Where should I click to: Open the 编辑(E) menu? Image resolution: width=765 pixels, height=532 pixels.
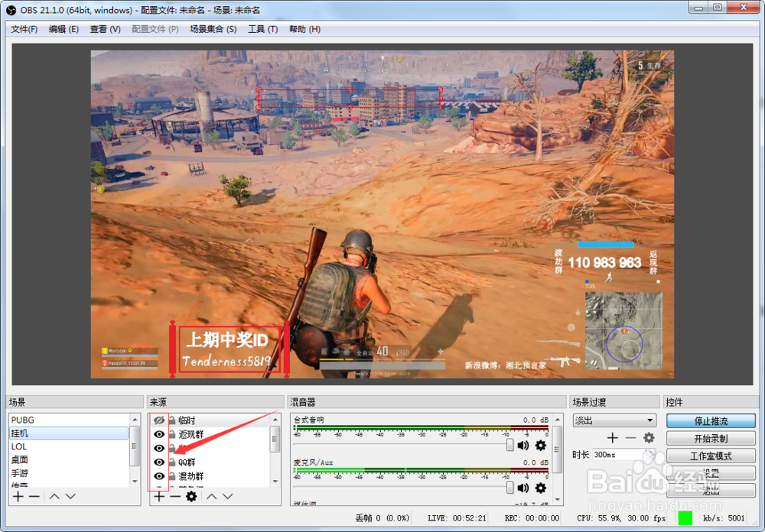coord(64,29)
